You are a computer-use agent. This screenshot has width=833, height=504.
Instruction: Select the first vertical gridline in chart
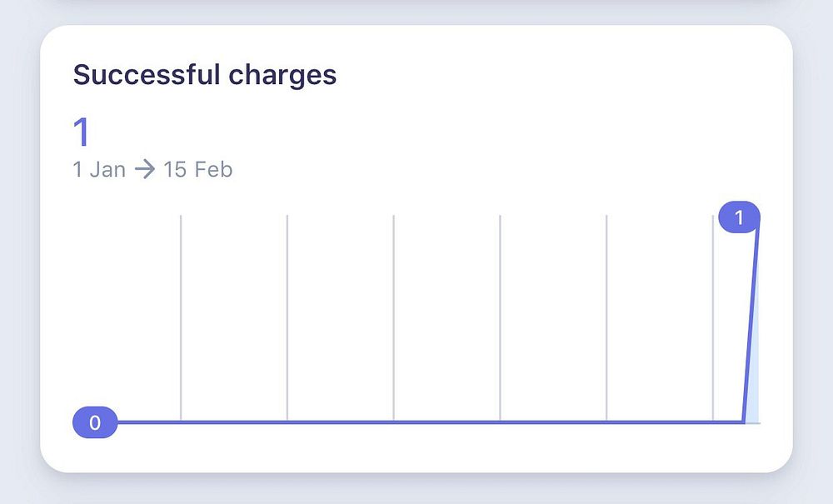click(181, 317)
